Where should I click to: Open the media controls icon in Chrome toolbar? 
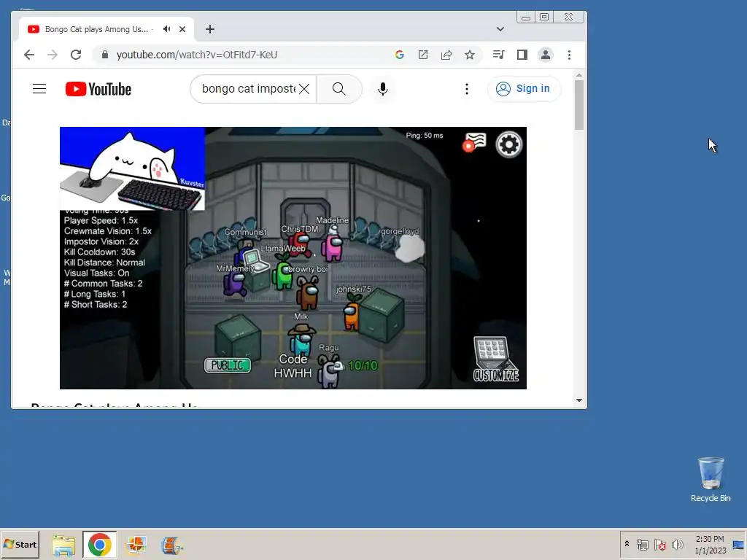[498, 55]
